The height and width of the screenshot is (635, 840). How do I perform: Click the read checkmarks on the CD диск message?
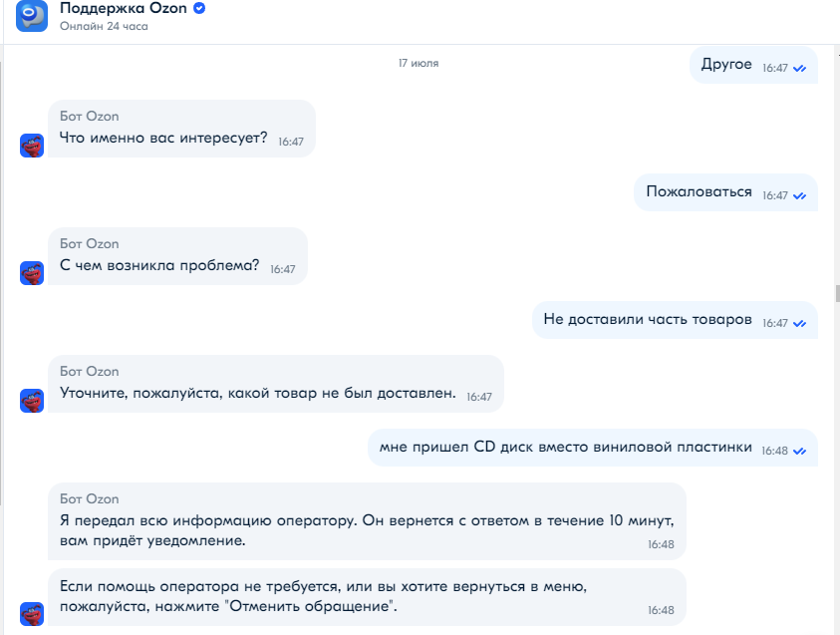point(799,452)
